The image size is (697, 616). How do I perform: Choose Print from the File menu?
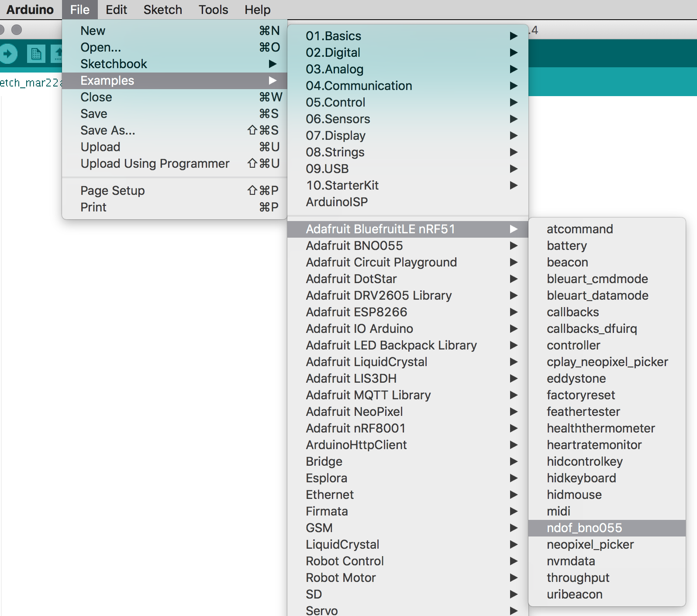click(175, 207)
